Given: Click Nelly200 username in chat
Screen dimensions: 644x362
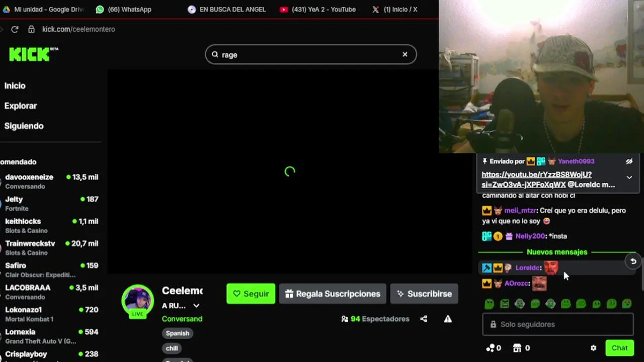Looking at the screenshot, I should (x=530, y=236).
